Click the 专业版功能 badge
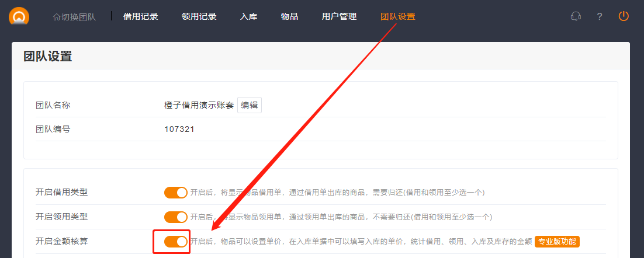 coord(557,241)
